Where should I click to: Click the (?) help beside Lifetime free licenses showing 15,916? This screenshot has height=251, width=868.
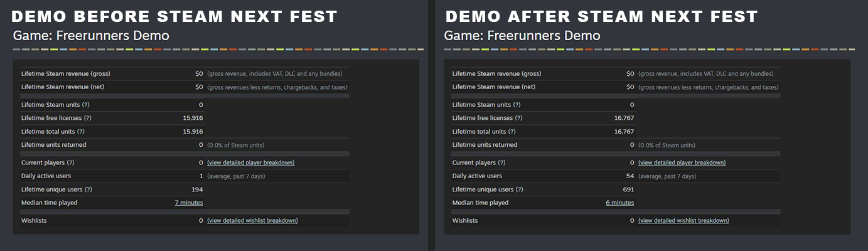[x=88, y=118]
